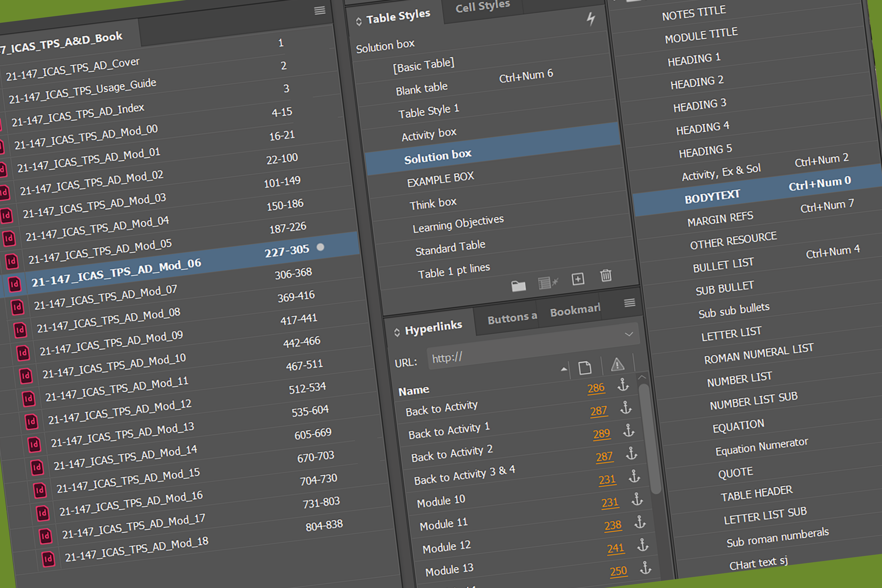Delete the selected table style using trash icon
The height and width of the screenshot is (588, 882).
[x=606, y=276]
